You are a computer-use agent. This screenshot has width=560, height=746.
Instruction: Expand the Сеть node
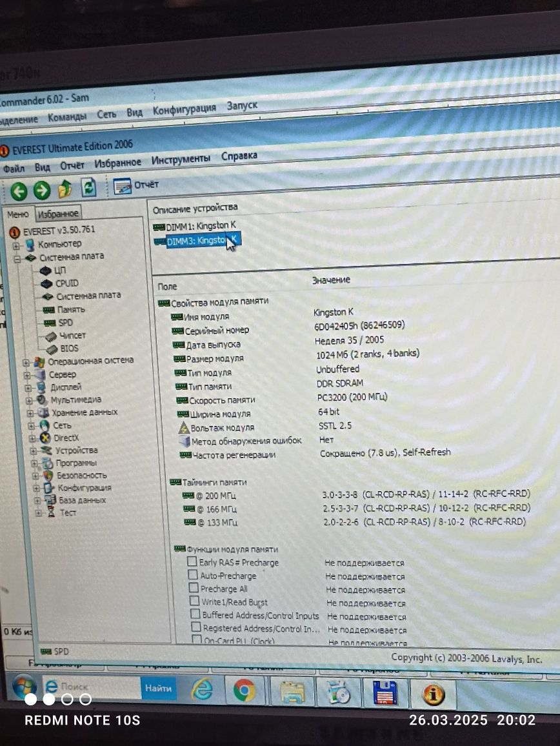(31, 426)
